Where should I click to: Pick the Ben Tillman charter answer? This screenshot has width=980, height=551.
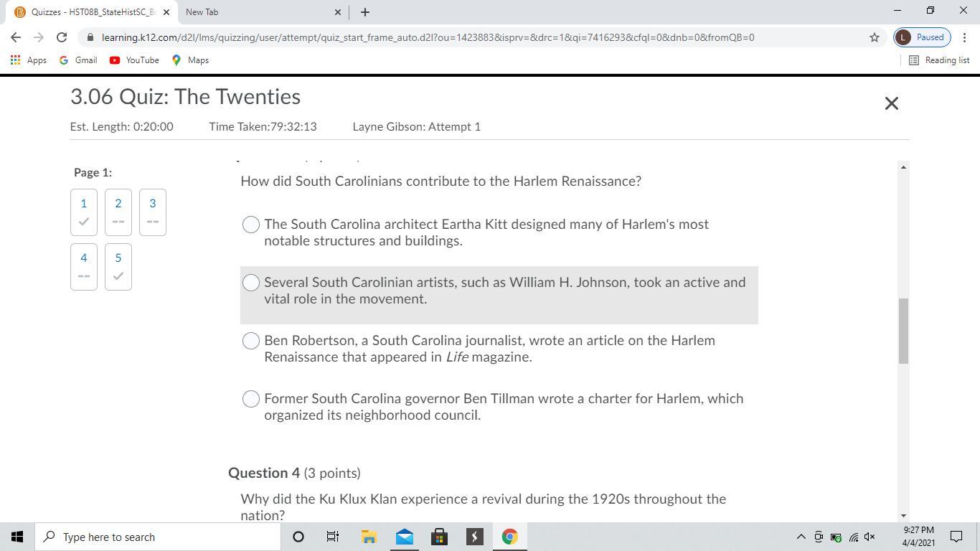(250, 399)
